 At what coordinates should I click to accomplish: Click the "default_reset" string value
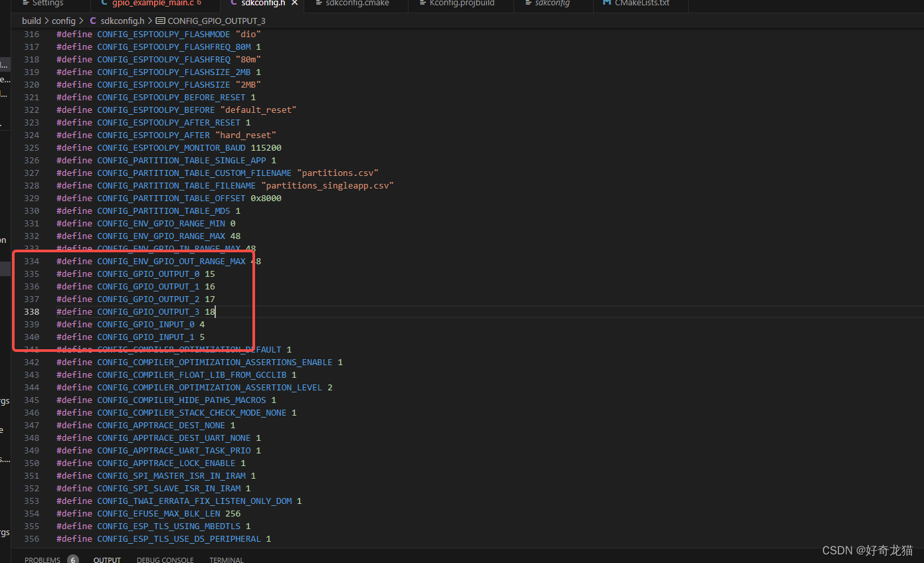(x=258, y=110)
